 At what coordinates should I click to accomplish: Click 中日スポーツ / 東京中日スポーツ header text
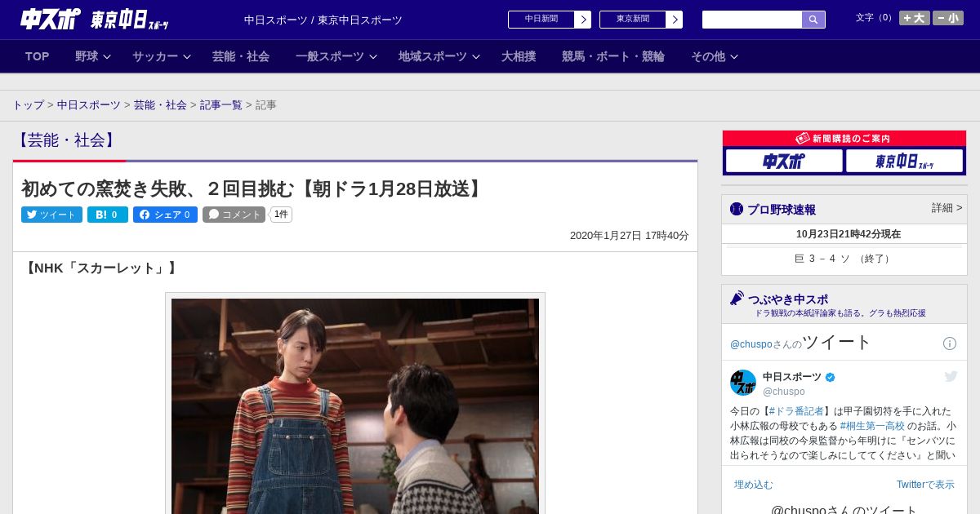click(323, 20)
